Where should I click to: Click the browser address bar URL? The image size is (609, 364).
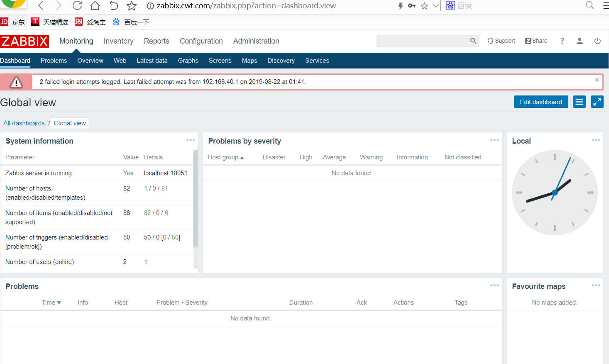(246, 6)
